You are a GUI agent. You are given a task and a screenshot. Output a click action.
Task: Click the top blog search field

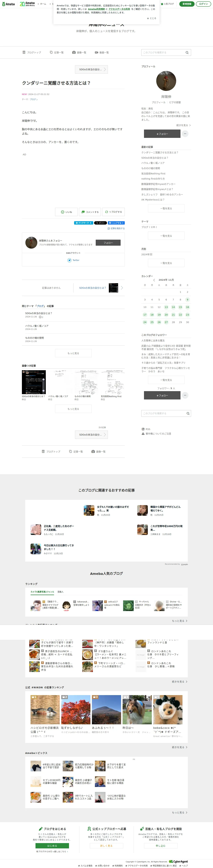tap(163, 52)
